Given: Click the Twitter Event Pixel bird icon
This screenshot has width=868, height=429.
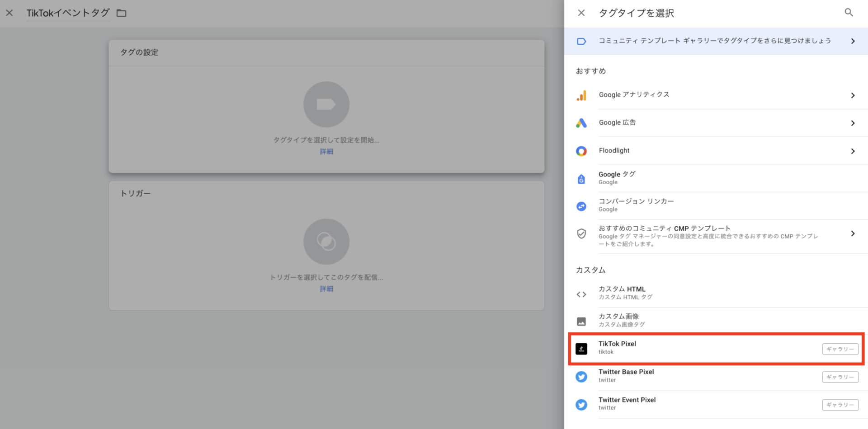Looking at the screenshot, I should pos(581,405).
